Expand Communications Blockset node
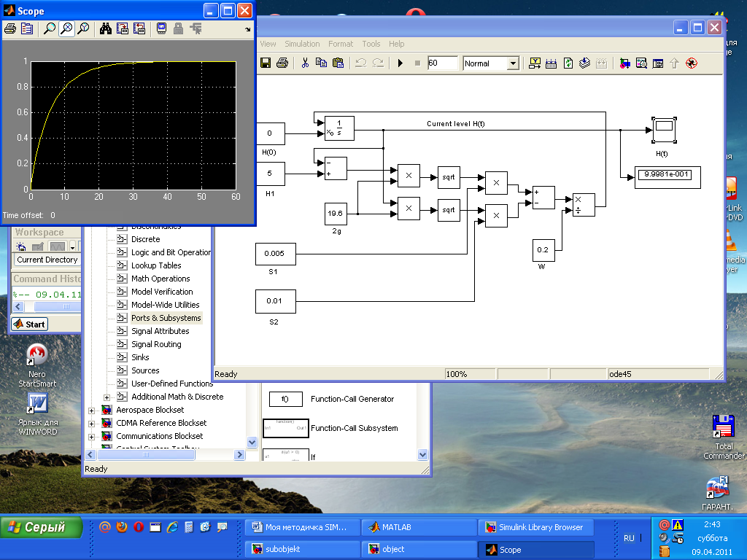Image resolution: width=747 pixels, height=560 pixels. pos(91,437)
